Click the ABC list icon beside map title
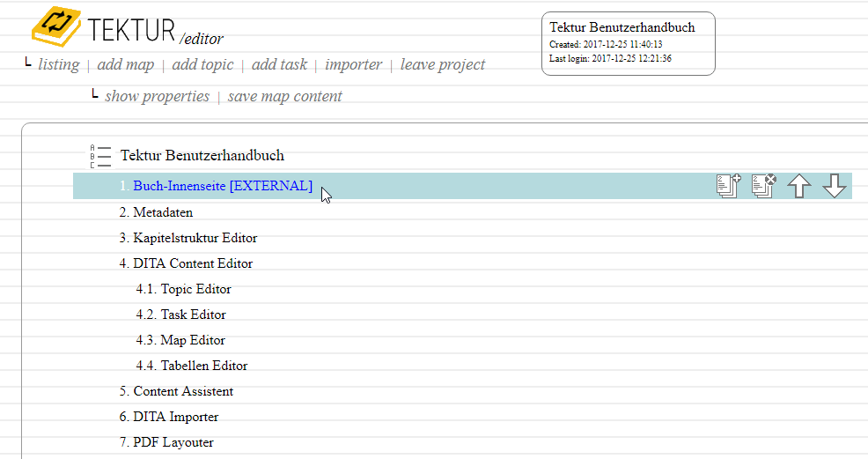 (101, 157)
